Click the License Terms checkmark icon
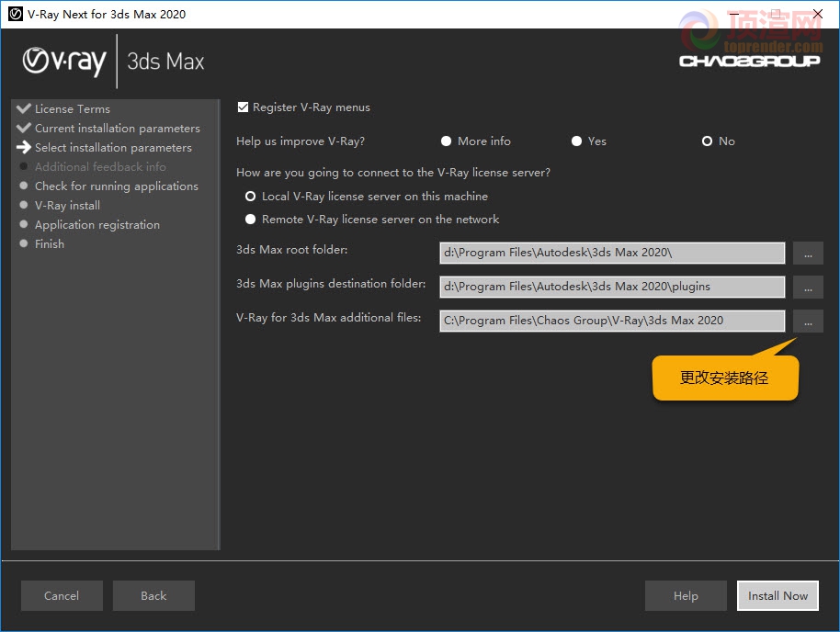The height and width of the screenshot is (632, 840). (24, 108)
